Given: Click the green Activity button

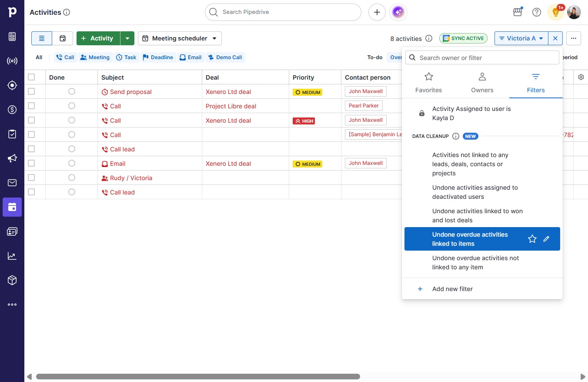Looking at the screenshot, I should click(x=98, y=38).
